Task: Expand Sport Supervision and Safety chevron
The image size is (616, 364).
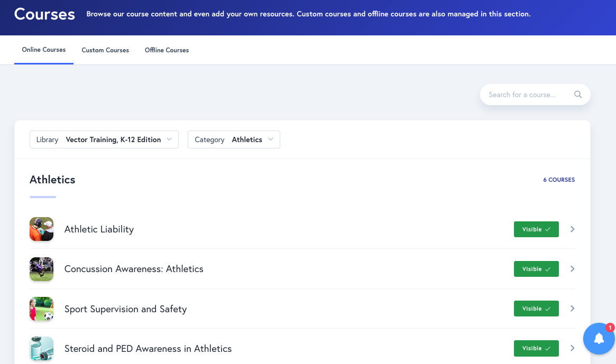Action: pos(572,309)
